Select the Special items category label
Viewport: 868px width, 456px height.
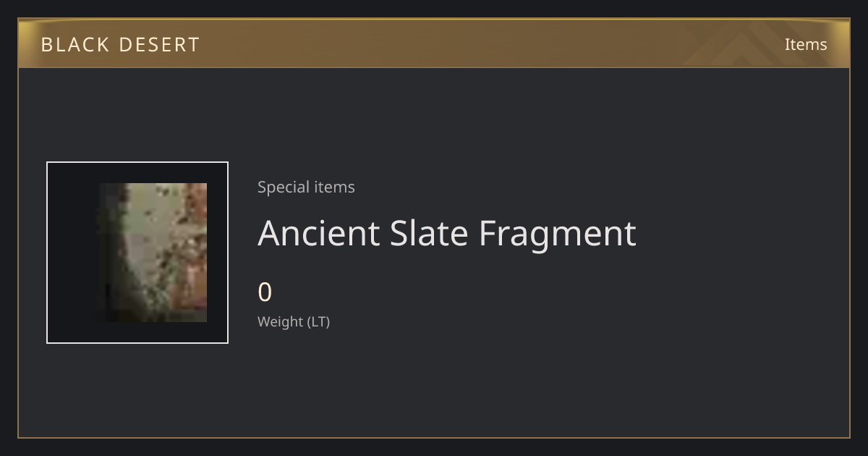(306, 187)
